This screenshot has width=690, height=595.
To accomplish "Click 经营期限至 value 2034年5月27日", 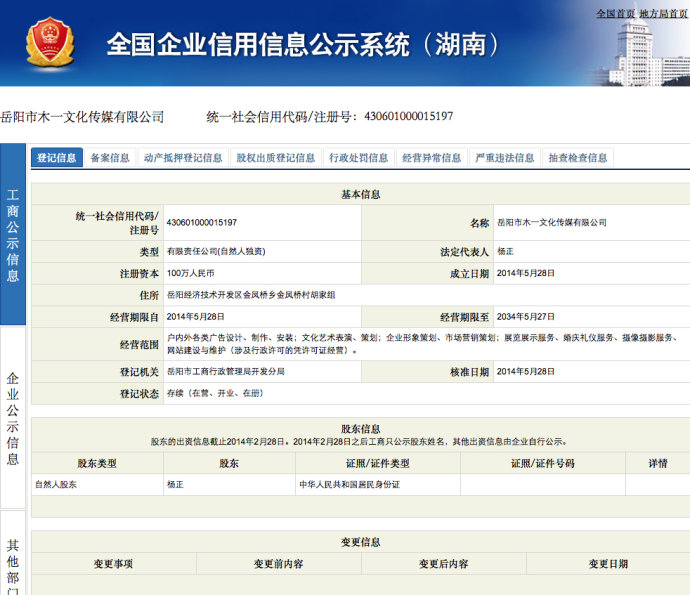I will pyautogui.click(x=525, y=317).
